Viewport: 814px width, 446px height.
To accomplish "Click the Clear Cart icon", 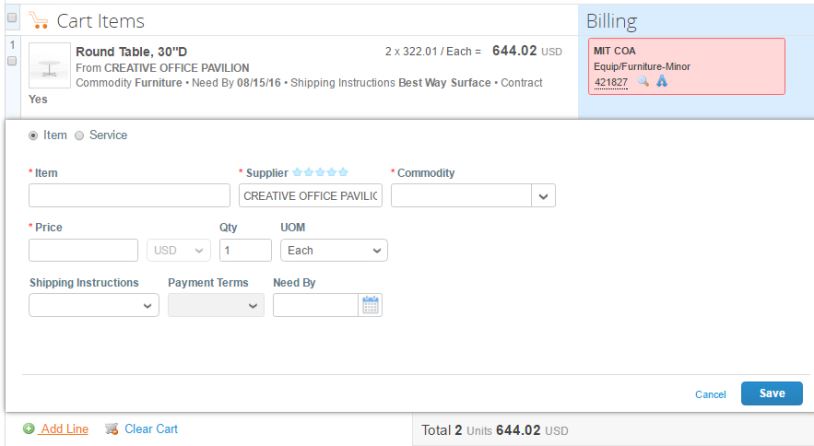I will pos(112,429).
